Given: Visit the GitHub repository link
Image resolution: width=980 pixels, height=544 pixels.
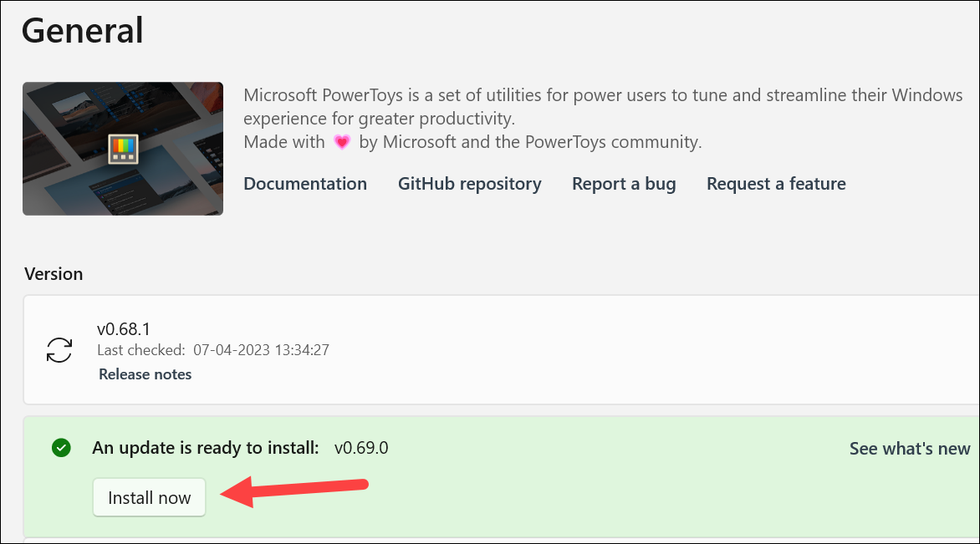Looking at the screenshot, I should [x=469, y=183].
